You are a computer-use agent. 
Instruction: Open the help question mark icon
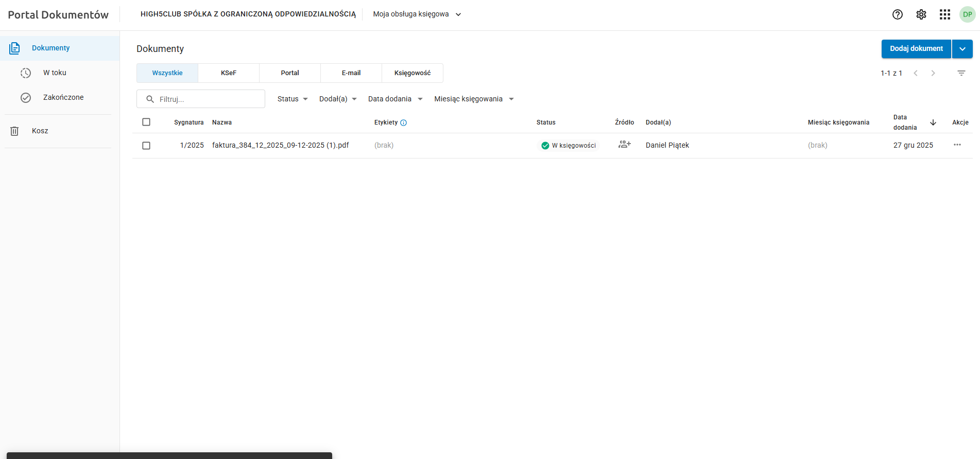pos(898,14)
